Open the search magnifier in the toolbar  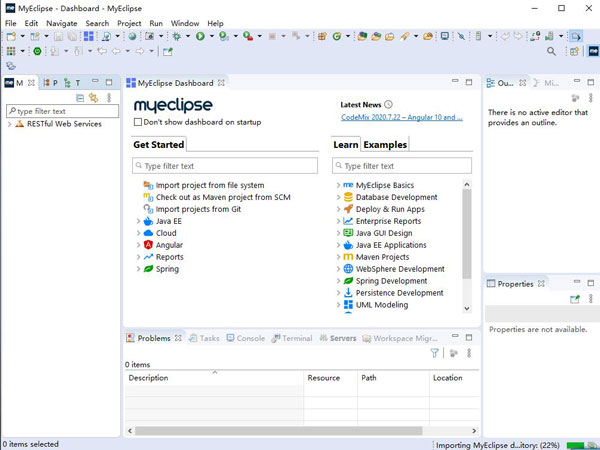551,51
